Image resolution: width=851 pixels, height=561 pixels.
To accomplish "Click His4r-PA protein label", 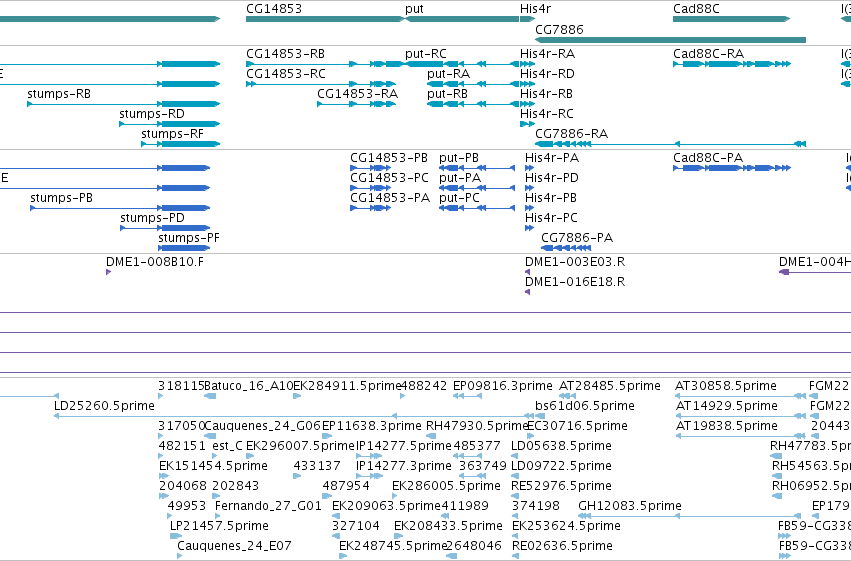I will click(552, 158).
